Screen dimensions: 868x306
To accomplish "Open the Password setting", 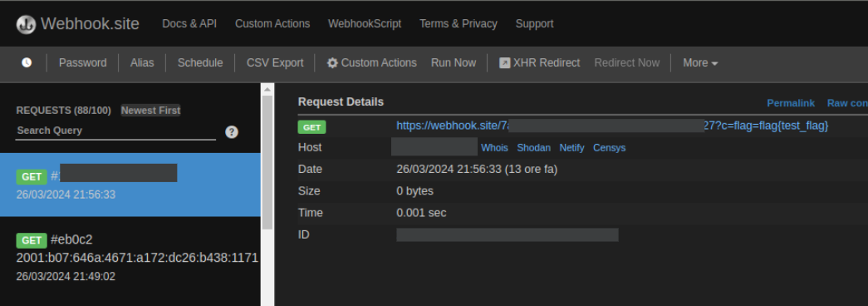I will click(82, 62).
